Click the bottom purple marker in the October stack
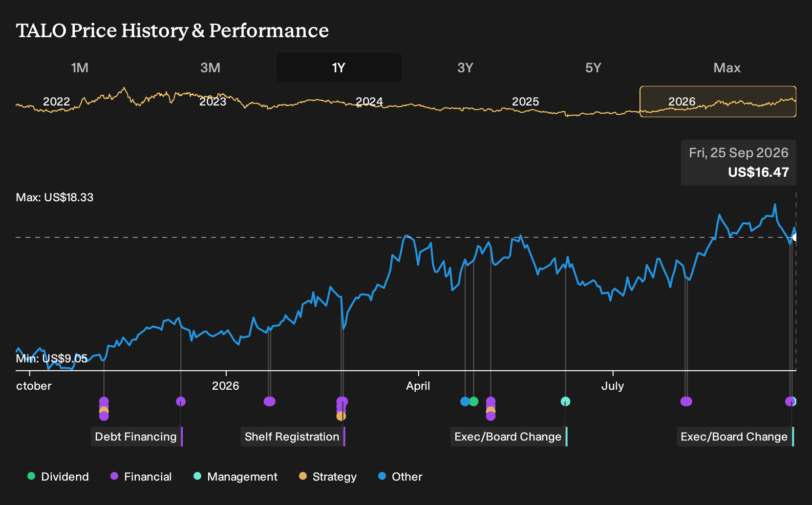The image size is (812, 505). (104, 416)
